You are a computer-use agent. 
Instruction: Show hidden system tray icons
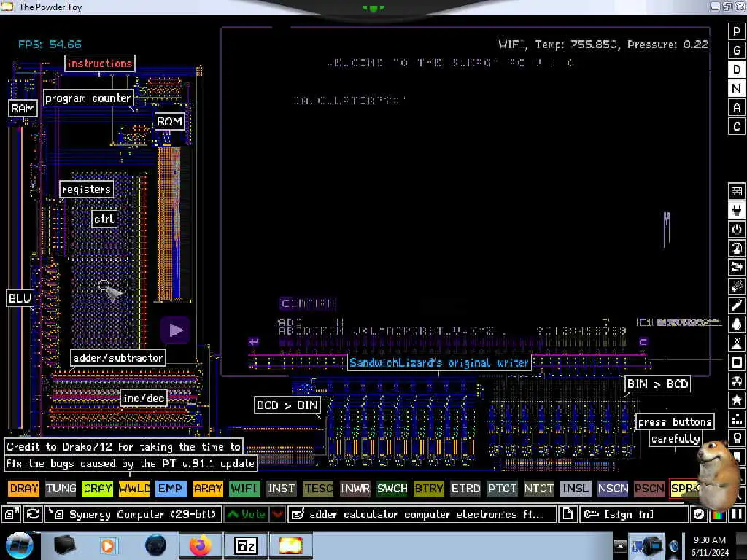pos(620,546)
